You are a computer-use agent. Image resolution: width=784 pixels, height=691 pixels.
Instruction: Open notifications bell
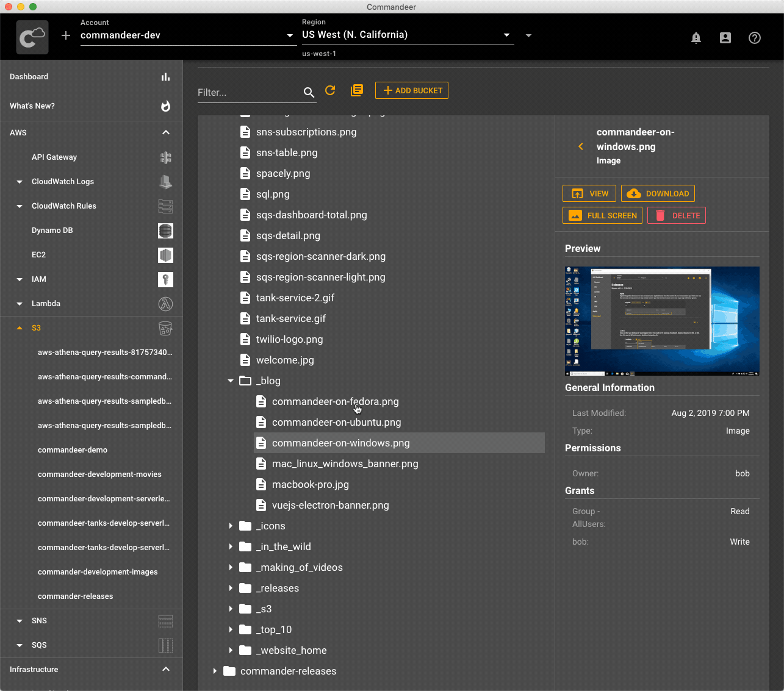click(x=696, y=38)
